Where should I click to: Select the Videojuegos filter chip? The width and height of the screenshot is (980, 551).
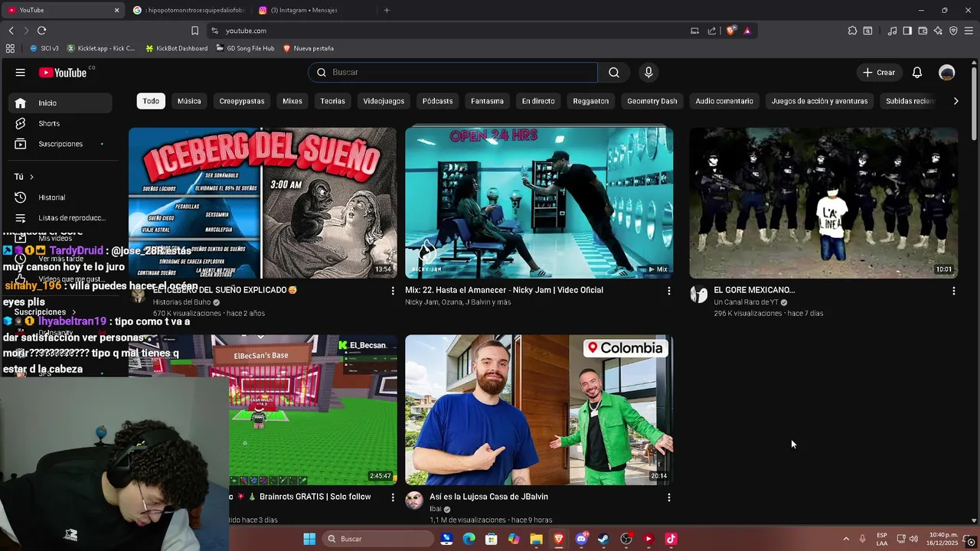tap(384, 101)
